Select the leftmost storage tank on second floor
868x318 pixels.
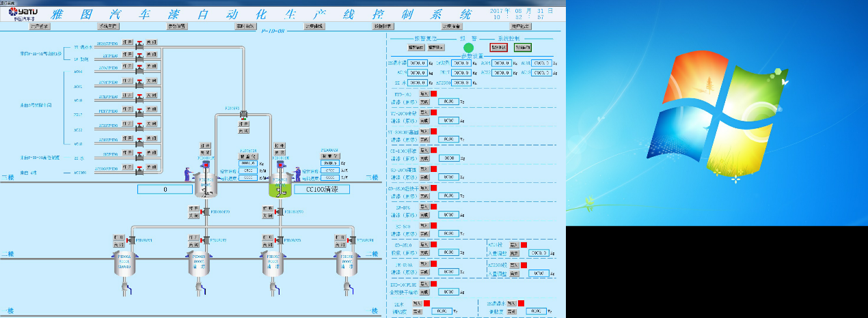[124, 263]
